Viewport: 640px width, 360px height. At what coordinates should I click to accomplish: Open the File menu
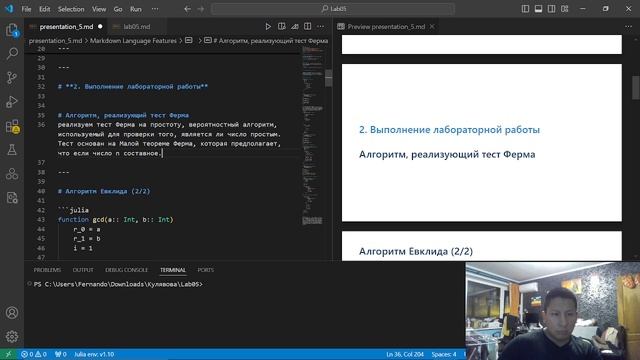click(x=26, y=9)
